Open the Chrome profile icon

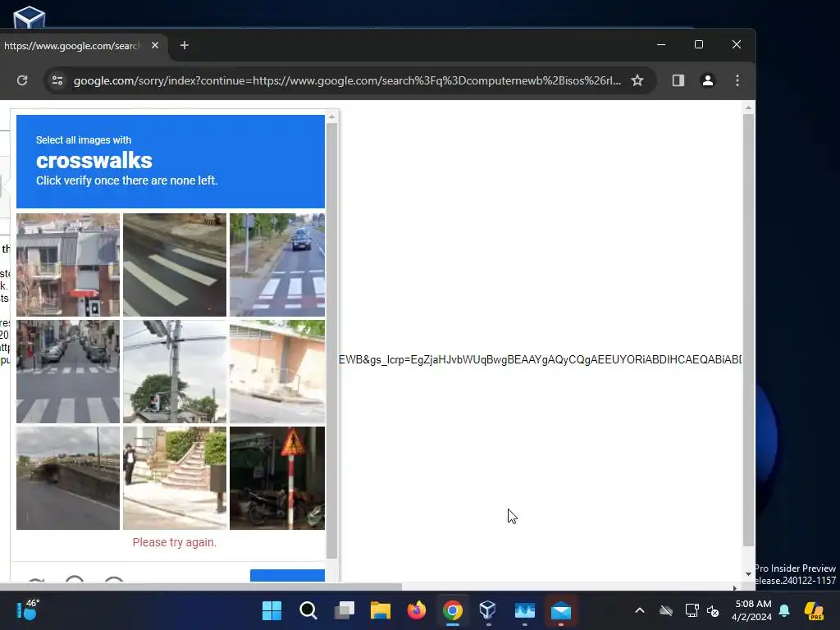[x=708, y=80]
